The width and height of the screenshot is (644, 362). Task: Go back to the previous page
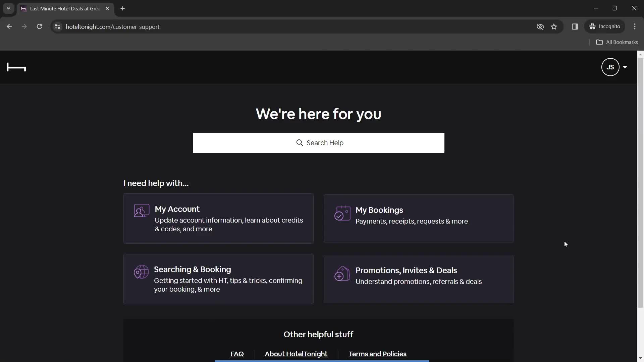(9, 26)
